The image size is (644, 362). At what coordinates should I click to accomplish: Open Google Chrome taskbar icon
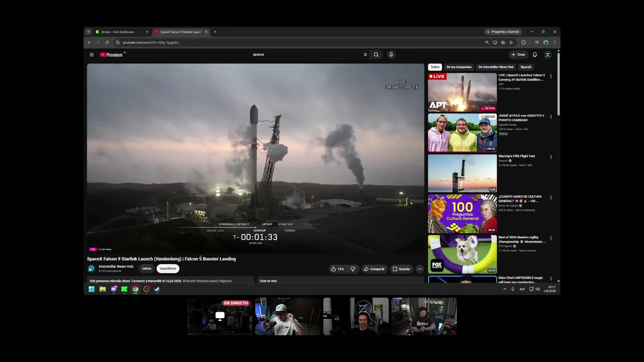(x=135, y=289)
